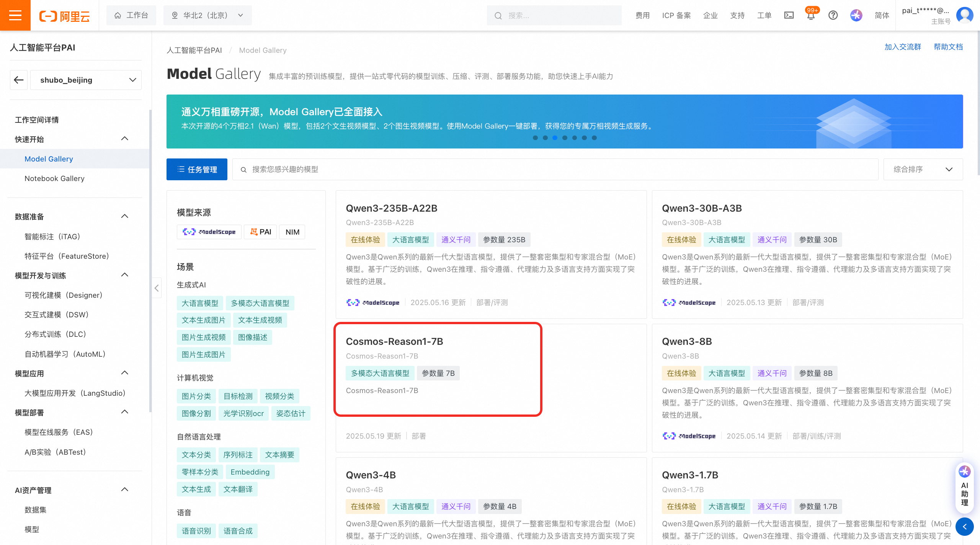Open the 华北2（北京）region selector
The width and height of the screenshot is (980, 545).
207,15
